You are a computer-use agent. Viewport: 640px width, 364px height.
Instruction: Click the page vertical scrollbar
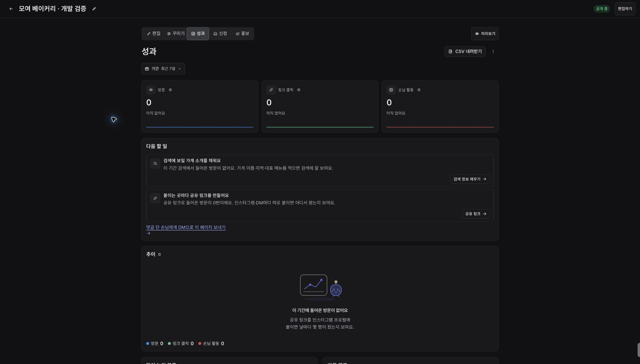click(639, 350)
